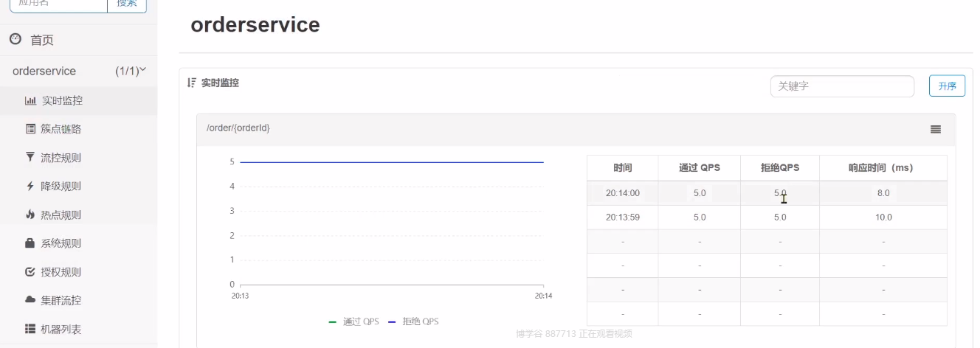Click the sort icon beside 实时监控 heading
The width and height of the screenshot is (980, 348).
191,83
